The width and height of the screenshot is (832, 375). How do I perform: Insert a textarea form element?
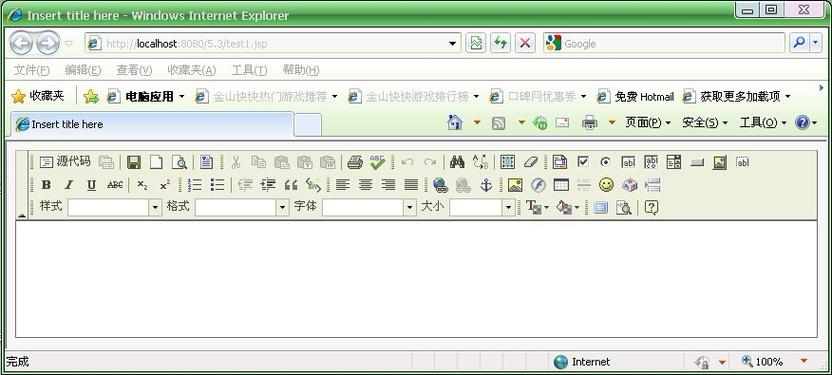[x=651, y=162]
